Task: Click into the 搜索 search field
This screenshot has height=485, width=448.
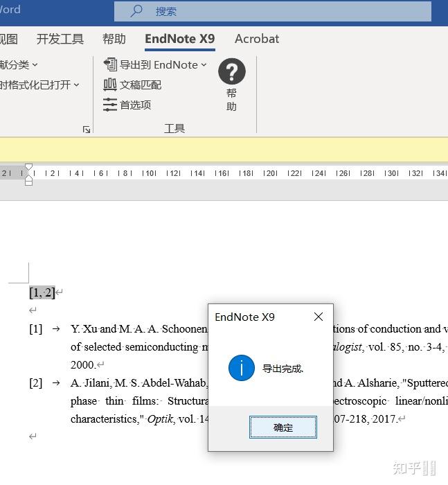Action: pos(273,12)
